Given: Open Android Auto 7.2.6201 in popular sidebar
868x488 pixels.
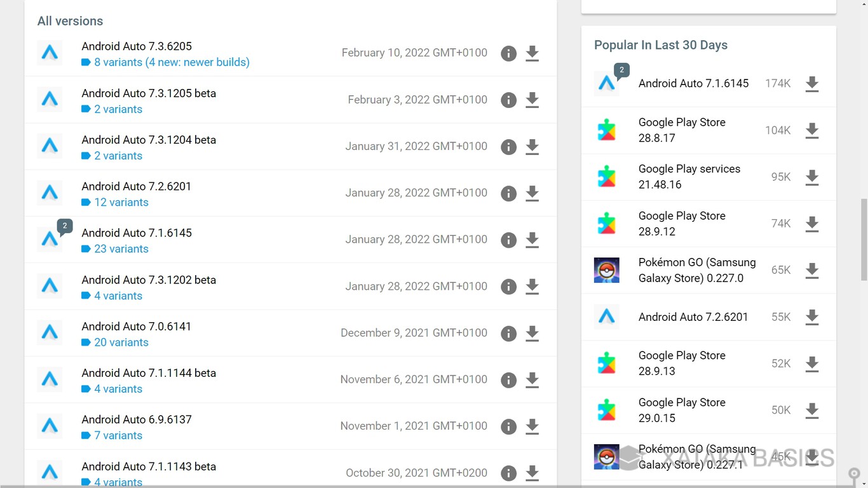Looking at the screenshot, I should (x=693, y=317).
